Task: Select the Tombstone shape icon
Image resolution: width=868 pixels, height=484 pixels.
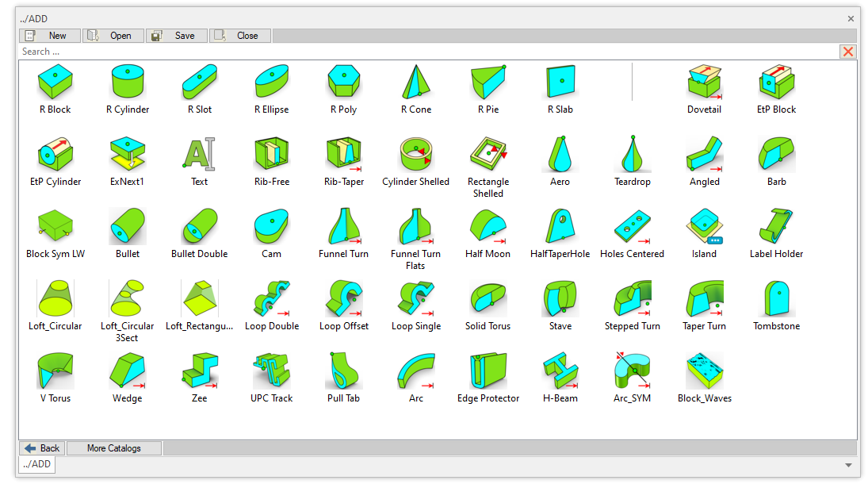Action: [x=776, y=298]
